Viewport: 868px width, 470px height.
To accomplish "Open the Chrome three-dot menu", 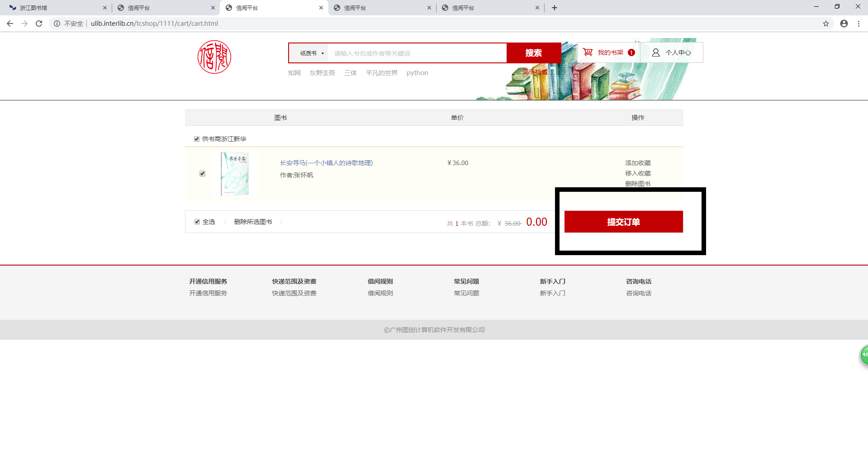I will [859, 24].
